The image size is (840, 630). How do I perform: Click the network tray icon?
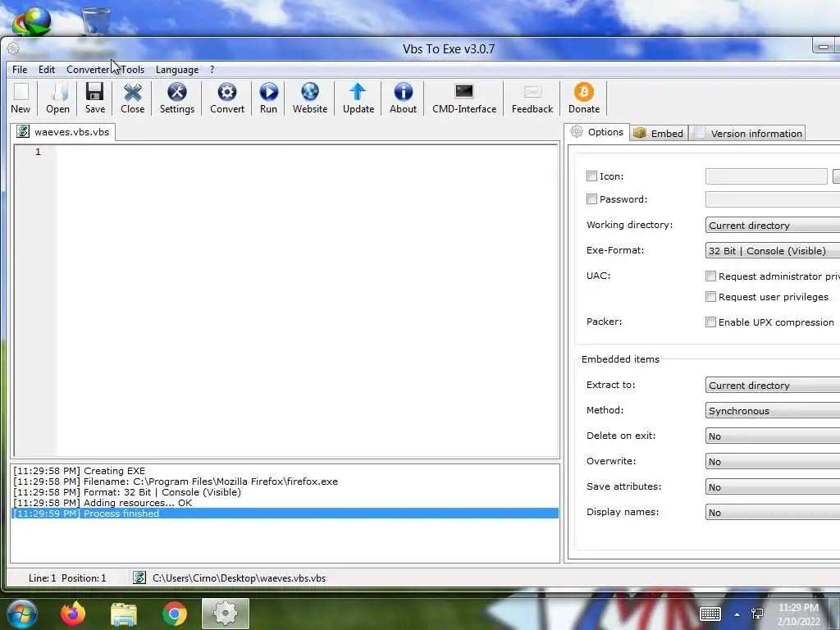[757, 614]
